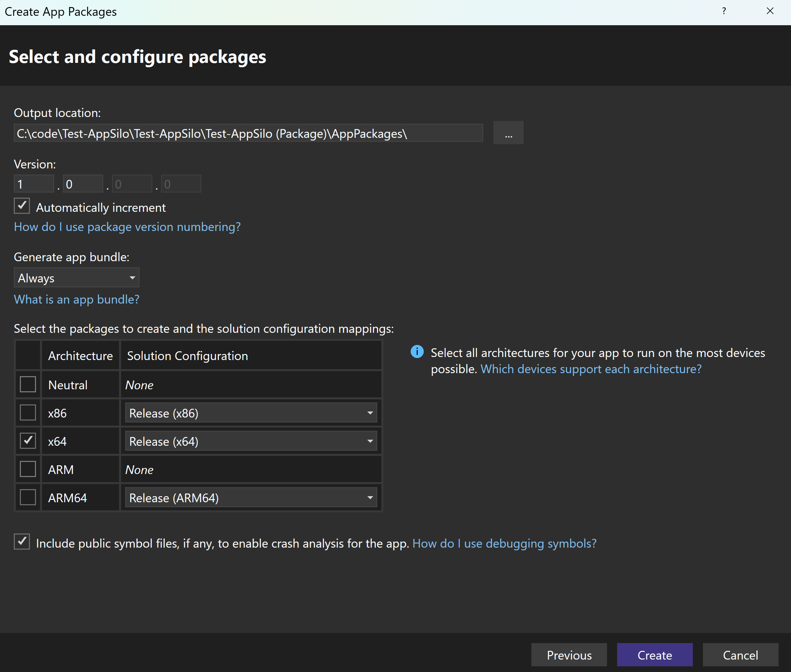Screen dimensions: 791x672
Task: Click the browse output location button
Action: tap(508, 133)
